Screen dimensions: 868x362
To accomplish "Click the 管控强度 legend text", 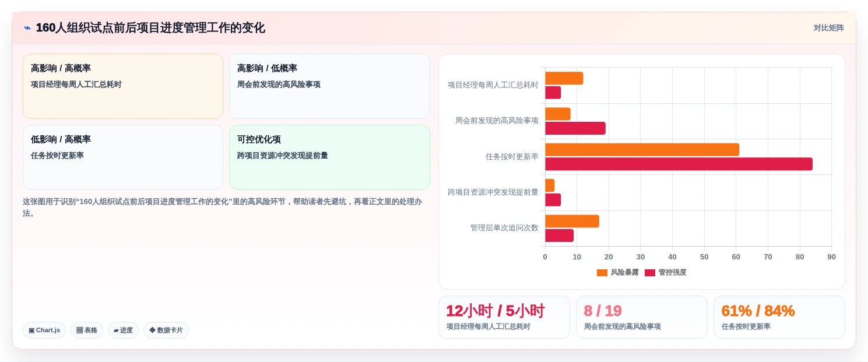I will pyautogui.click(x=673, y=273).
